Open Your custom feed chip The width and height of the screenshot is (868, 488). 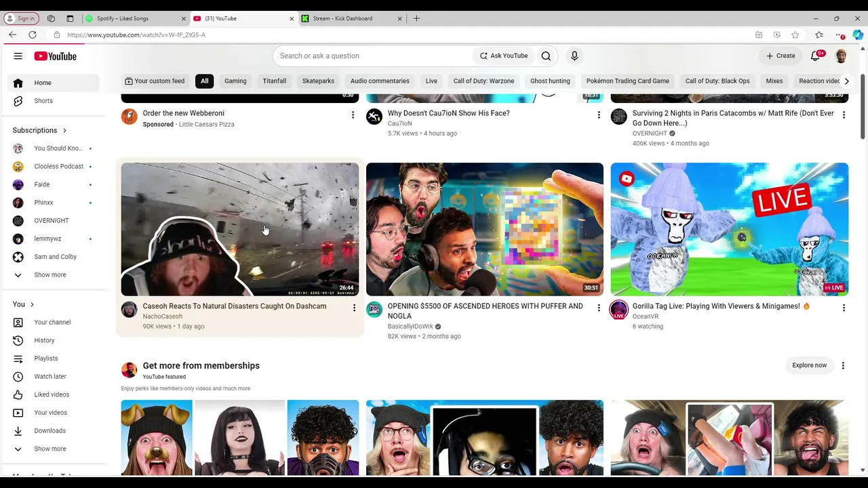(155, 81)
